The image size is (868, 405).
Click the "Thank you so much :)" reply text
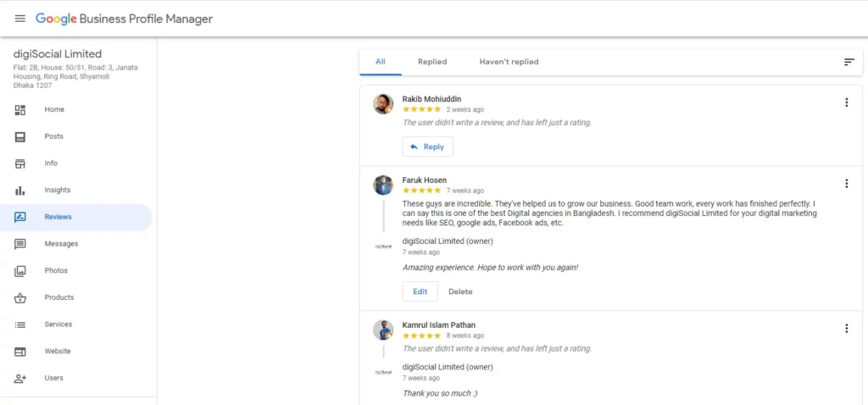click(440, 394)
